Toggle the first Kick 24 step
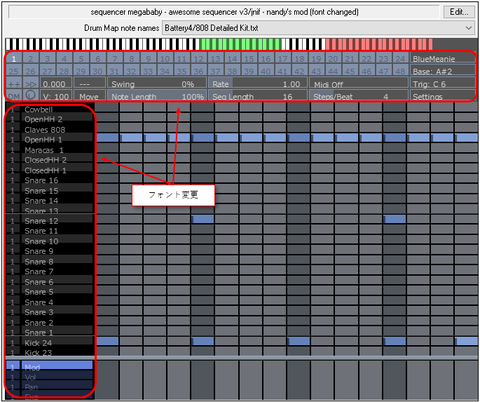 (x=107, y=341)
